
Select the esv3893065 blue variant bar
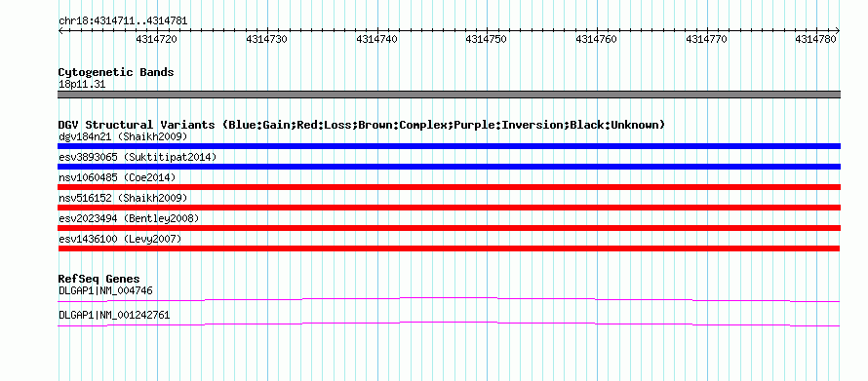[449, 167]
